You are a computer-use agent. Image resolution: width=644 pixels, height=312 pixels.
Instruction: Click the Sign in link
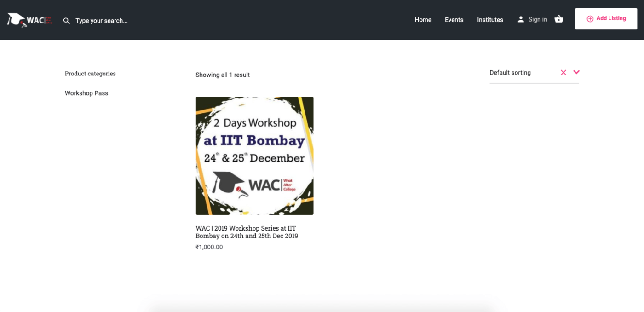538,19
